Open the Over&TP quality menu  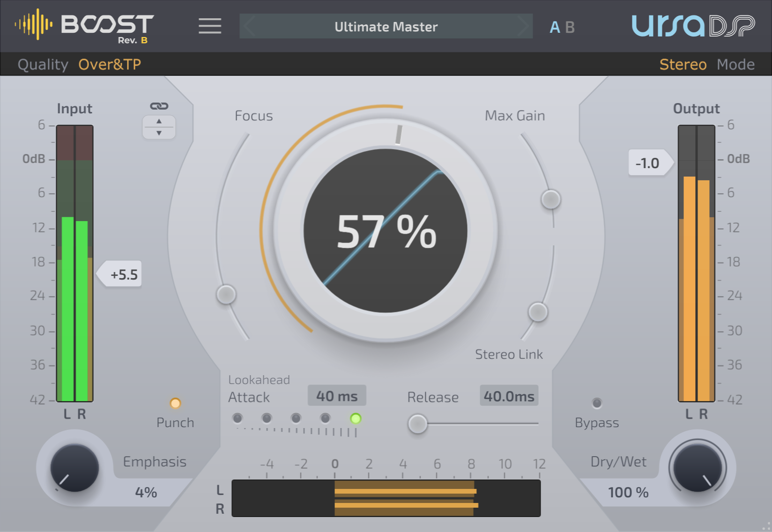pos(110,64)
